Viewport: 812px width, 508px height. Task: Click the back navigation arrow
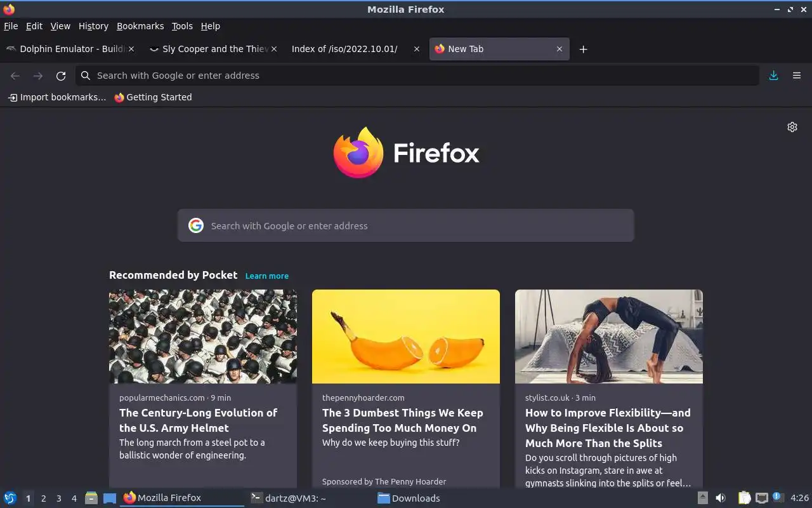(15, 76)
